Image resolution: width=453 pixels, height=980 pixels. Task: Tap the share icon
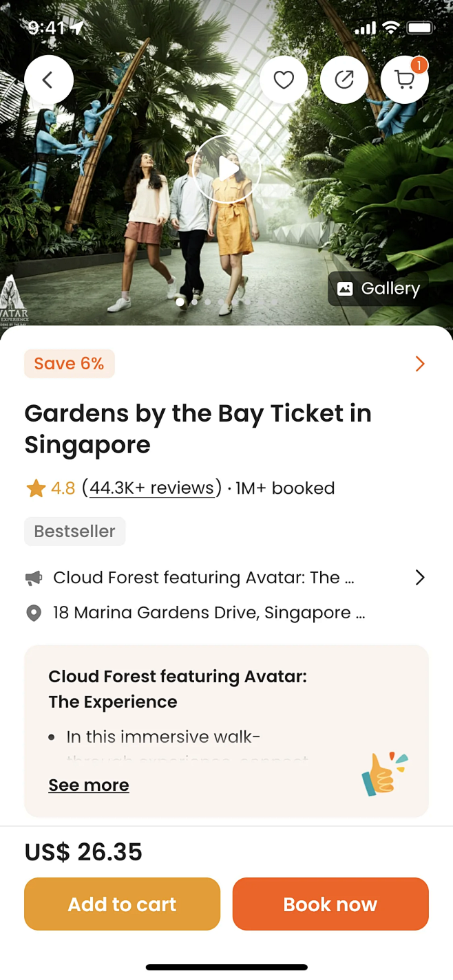344,80
